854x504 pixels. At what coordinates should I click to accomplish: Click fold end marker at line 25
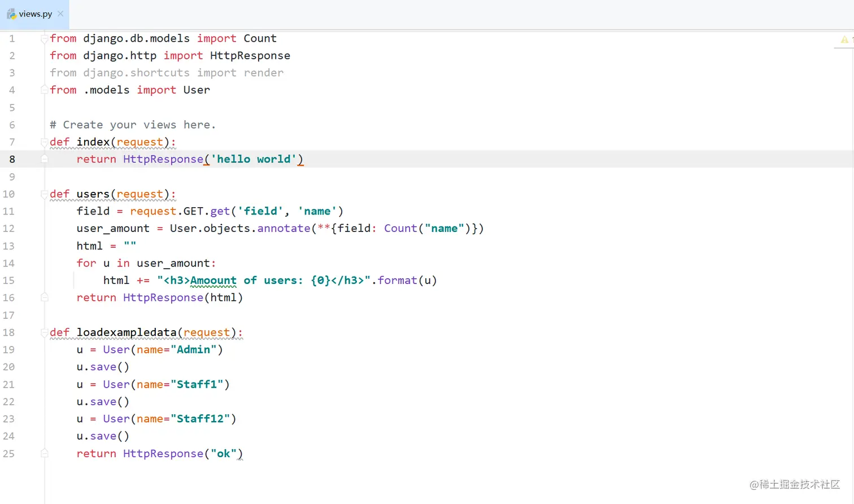(x=44, y=454)
